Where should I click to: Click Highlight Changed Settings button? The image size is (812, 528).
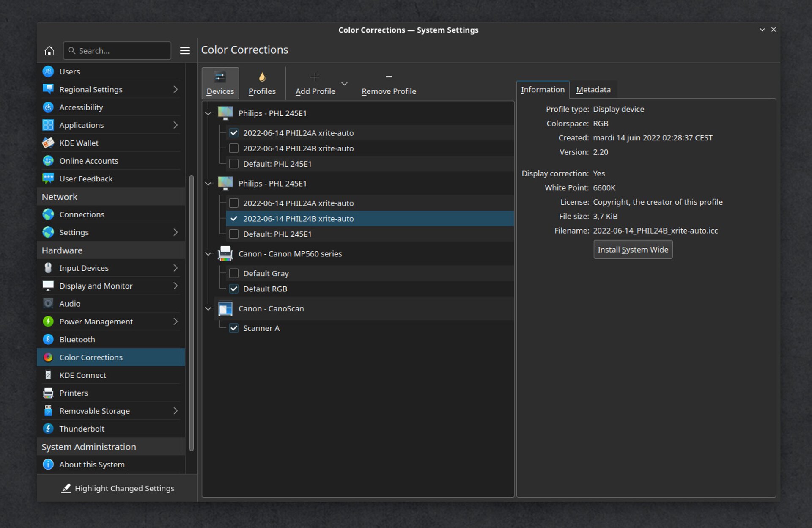118,488
